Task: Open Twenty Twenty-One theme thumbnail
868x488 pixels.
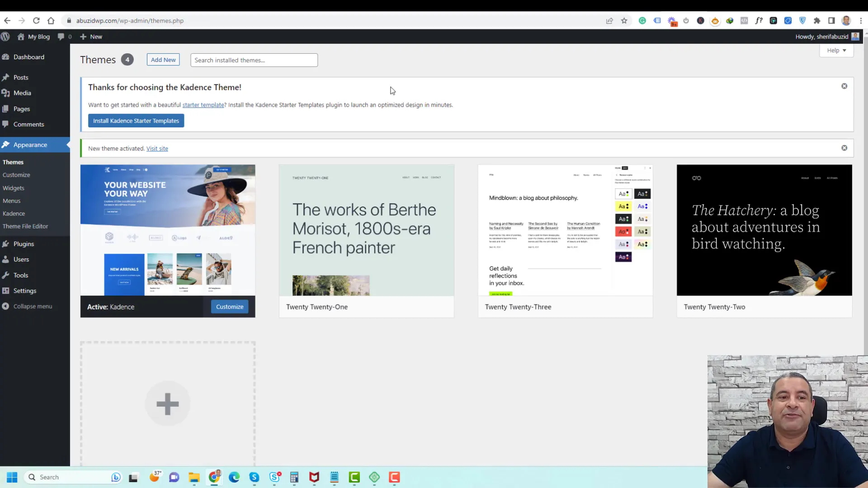Action: click(367, 230)
